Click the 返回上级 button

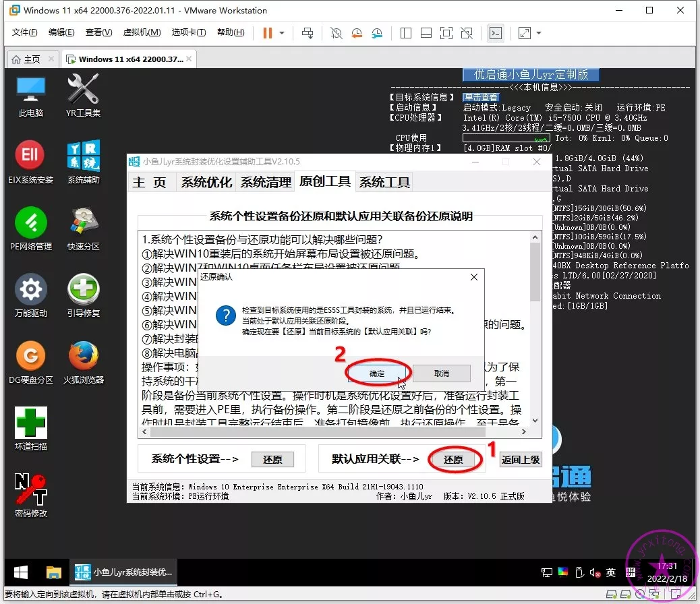[x=521, y=459]
